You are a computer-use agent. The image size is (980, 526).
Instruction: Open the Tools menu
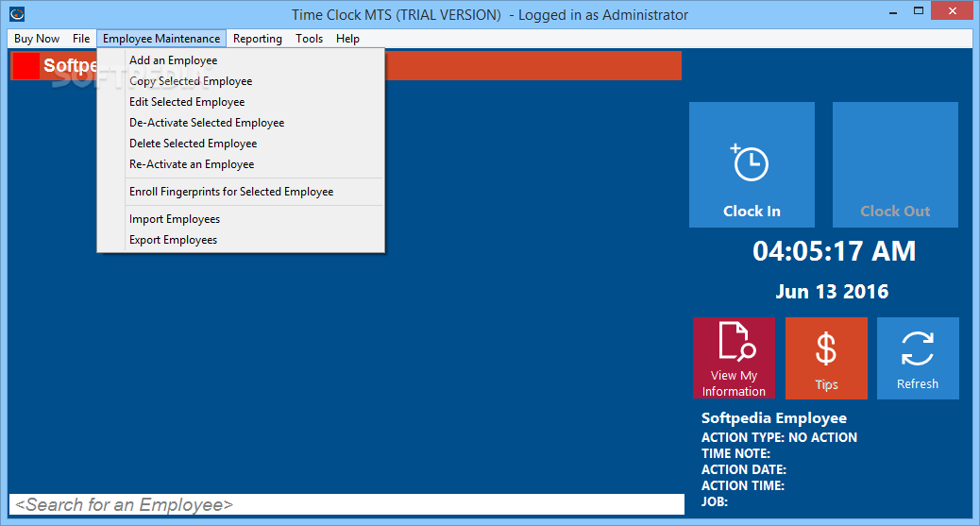310,39
